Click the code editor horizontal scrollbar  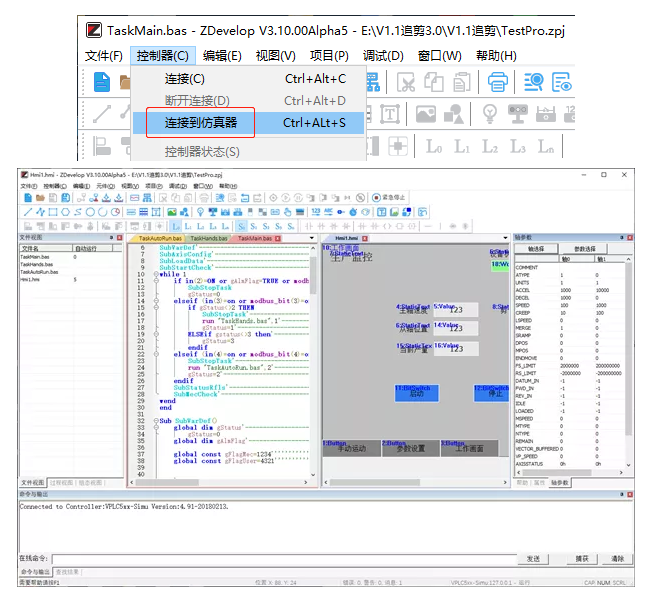click(x=219, y=482)
